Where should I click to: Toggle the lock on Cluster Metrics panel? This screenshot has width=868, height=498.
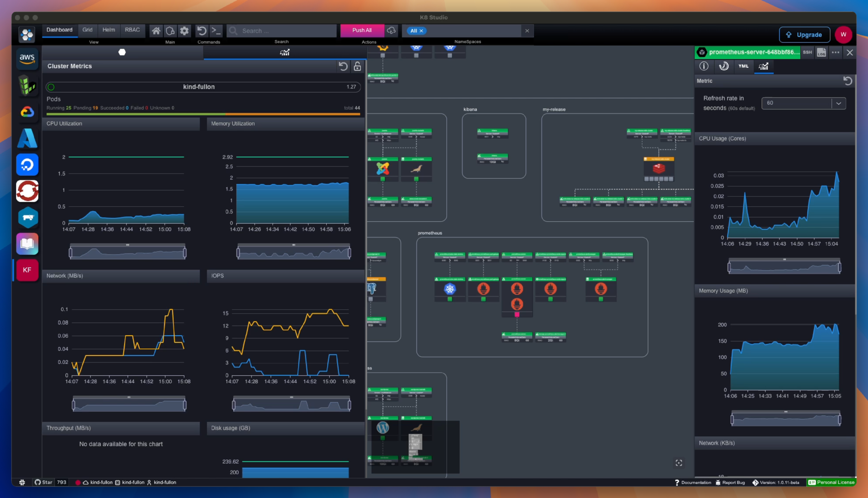click(357, 66)
